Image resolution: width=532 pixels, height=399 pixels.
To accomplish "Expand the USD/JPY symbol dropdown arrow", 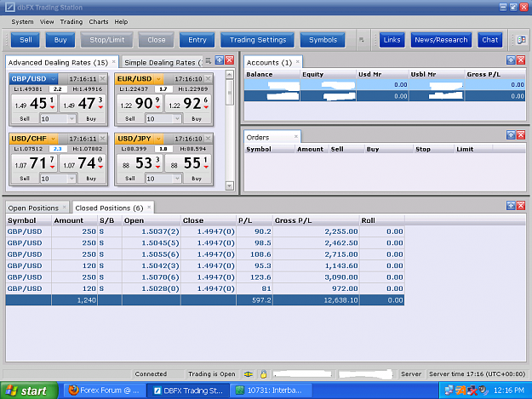I will (158, 139).
